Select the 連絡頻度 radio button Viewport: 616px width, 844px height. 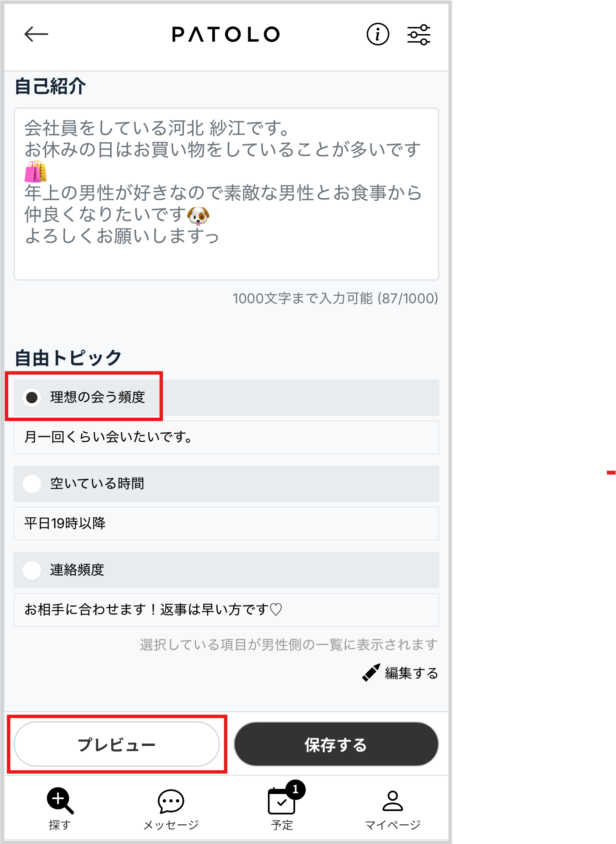pyautogui.click(x=32, y=570)
